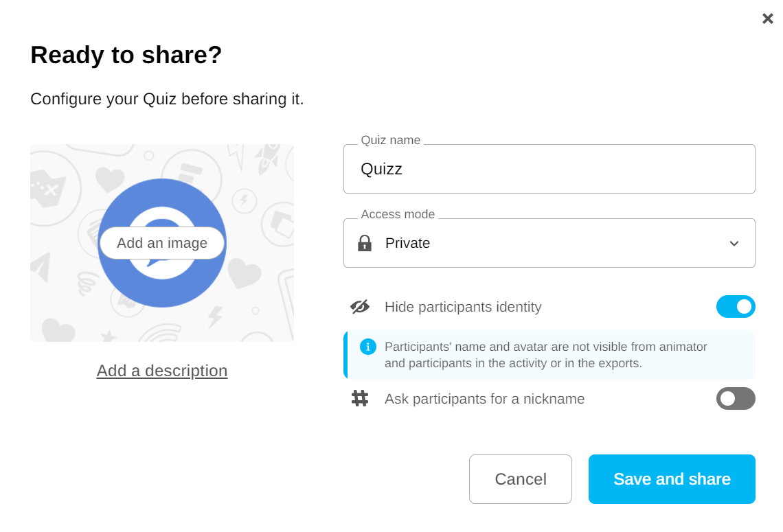Click the Configure your Quiz subtitle text
The width and height of the screenshot is (783, 532).
[167, 99]
